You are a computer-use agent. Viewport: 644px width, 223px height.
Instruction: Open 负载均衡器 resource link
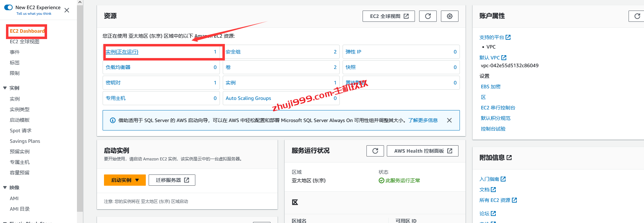pos(118,67)
